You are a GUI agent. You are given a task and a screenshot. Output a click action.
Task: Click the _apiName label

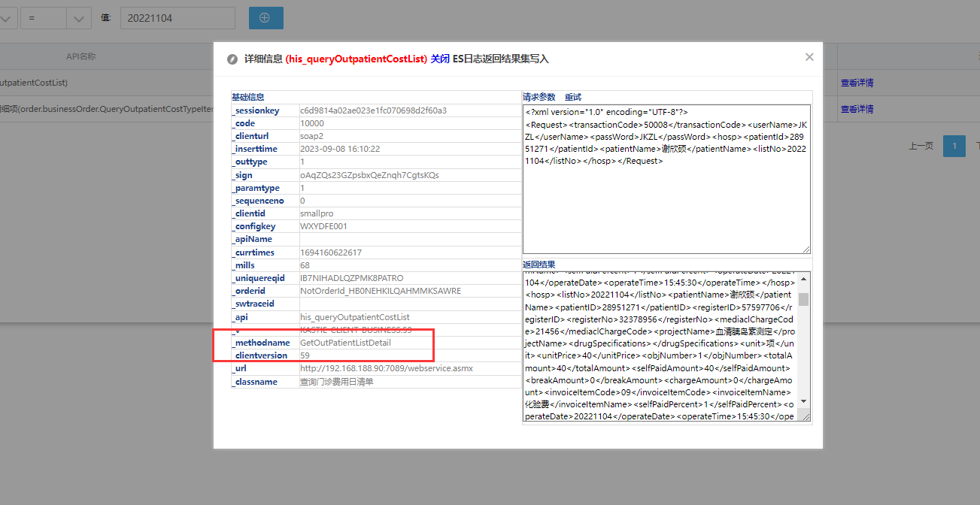(251, 239)
